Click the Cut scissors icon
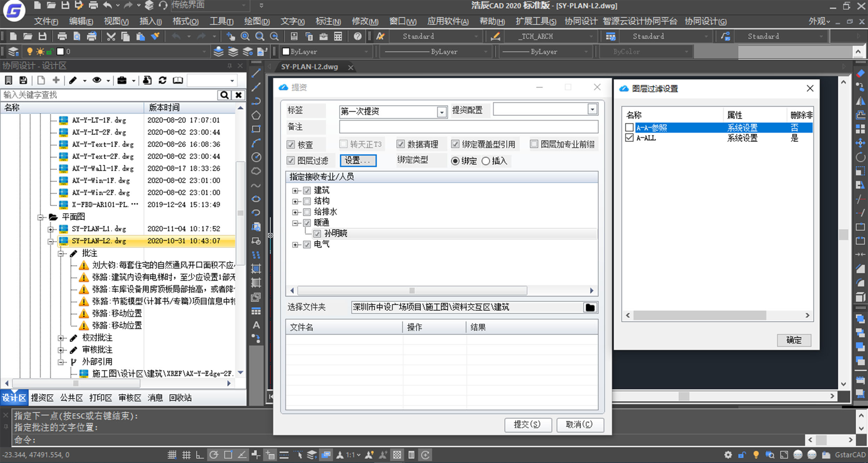Image resolution: width=868 pixels, height=463 pixels. pos(111,36)
